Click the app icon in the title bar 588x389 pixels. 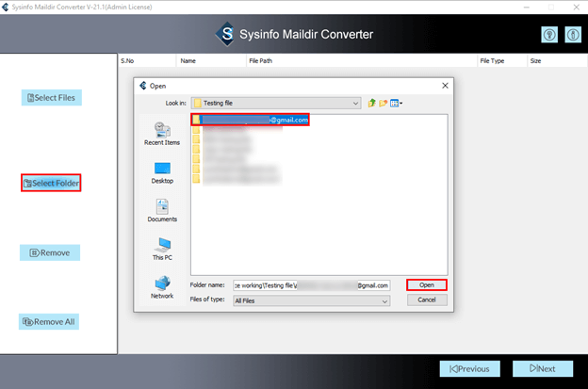point(6,8)
